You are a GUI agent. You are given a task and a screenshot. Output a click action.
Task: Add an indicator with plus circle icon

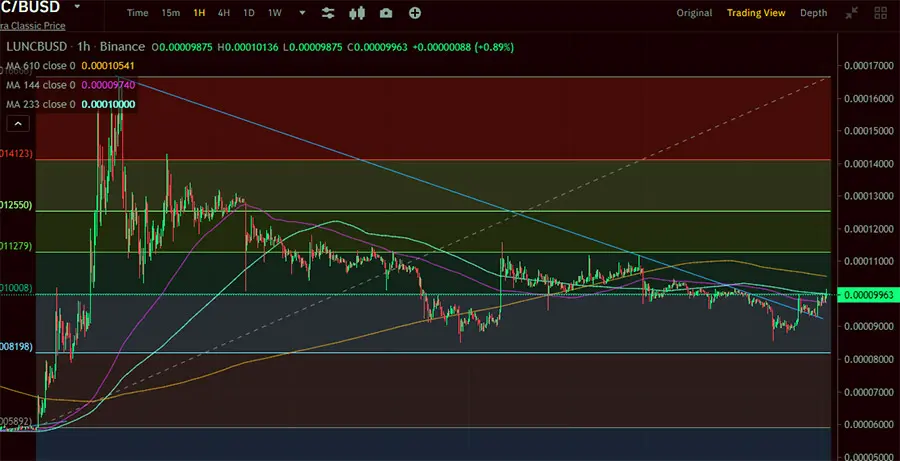[414, 13]
